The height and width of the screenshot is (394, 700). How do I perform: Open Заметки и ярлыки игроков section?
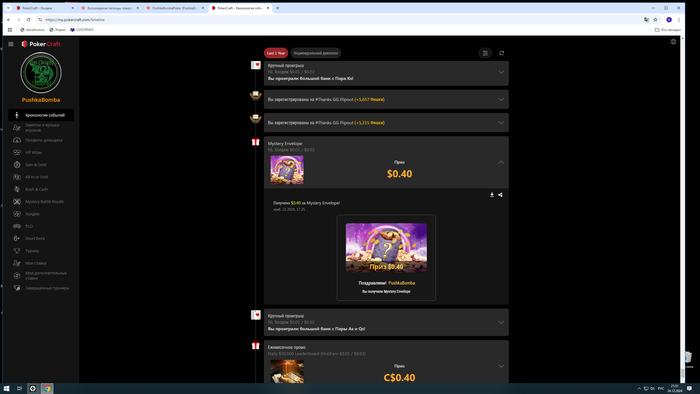[41, 128]
